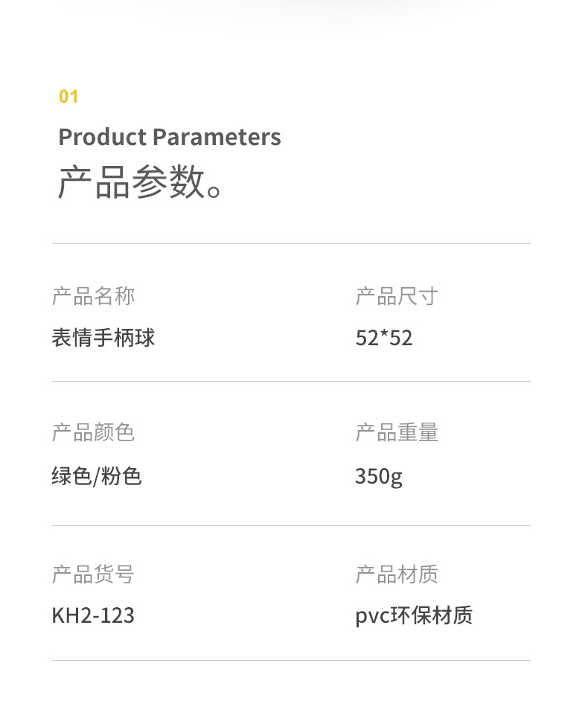This screenshot has width=588, height=724.
Task: Click the "表情手柄球" product name value
Action: [x=103, y=338]
